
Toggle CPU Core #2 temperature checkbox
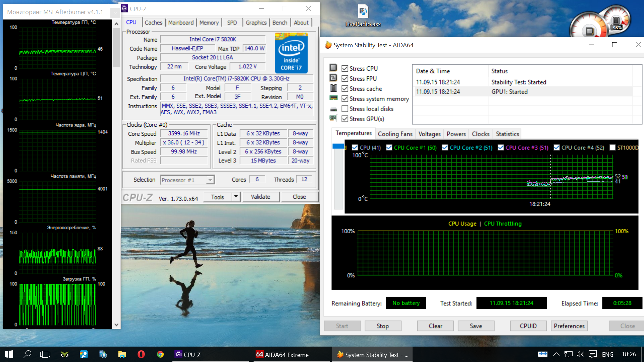point(445,147)
